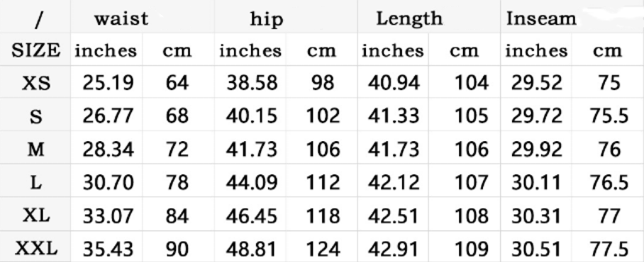
Task: Click inseam value 30.11 inches
Action: pos(536,182)
